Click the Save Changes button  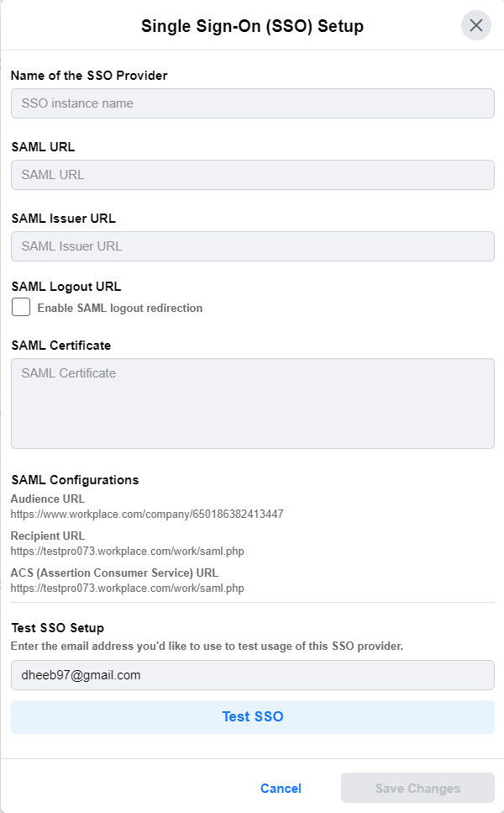click(x=417, y=789)
